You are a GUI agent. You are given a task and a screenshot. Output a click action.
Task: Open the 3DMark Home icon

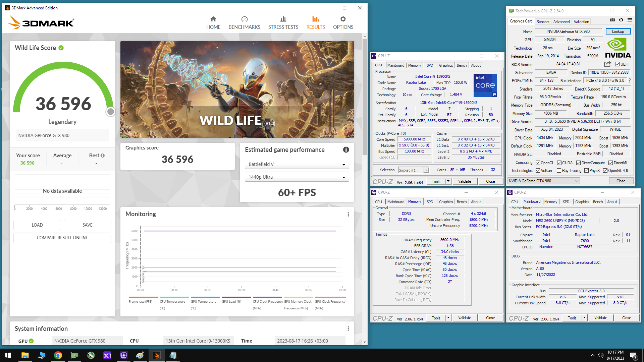213,19
